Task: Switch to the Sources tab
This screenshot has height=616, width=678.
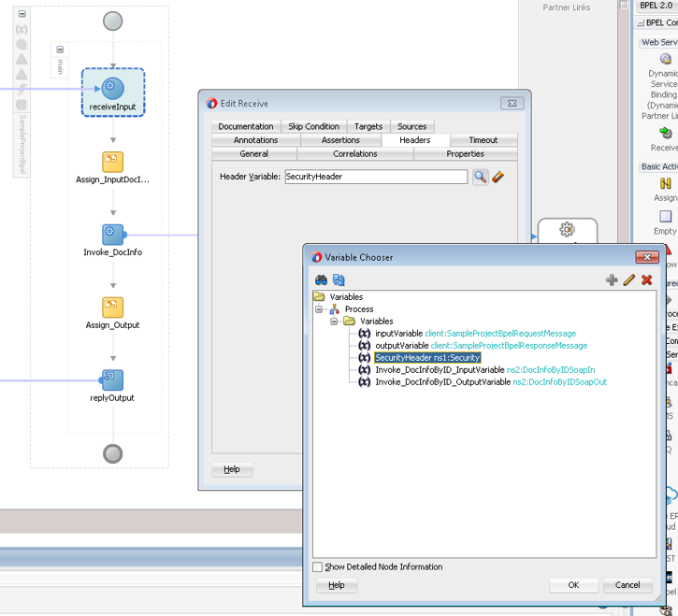Action: click(412, 126)
